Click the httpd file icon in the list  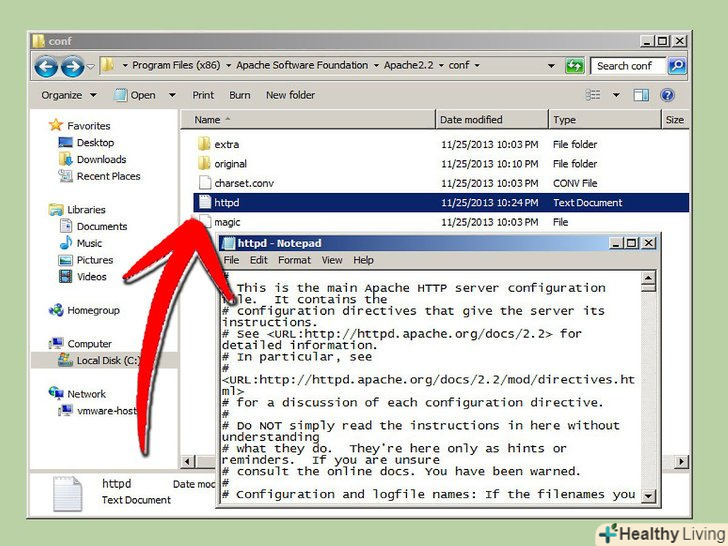coord(205,202)
